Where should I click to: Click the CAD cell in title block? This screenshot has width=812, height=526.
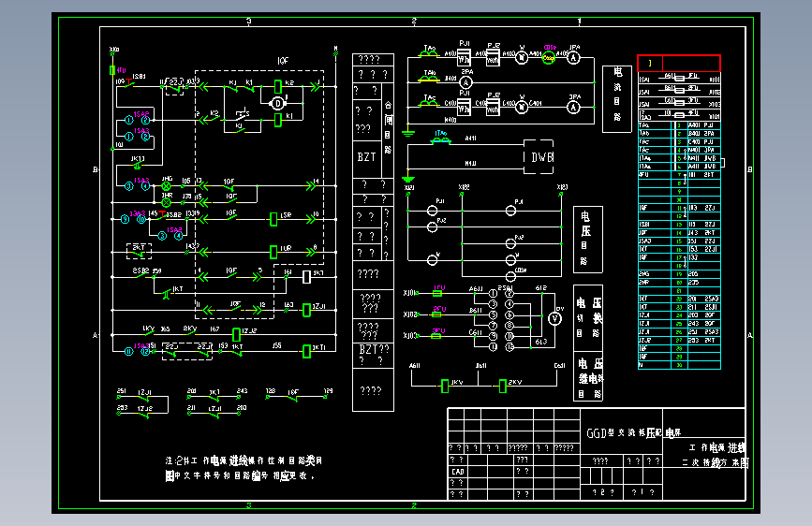458,472
